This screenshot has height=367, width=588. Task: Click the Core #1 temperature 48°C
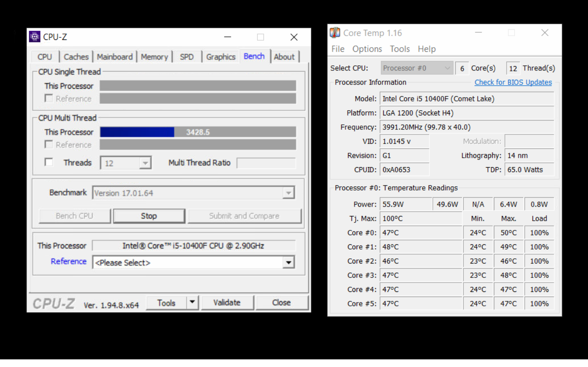coord(421,247)
